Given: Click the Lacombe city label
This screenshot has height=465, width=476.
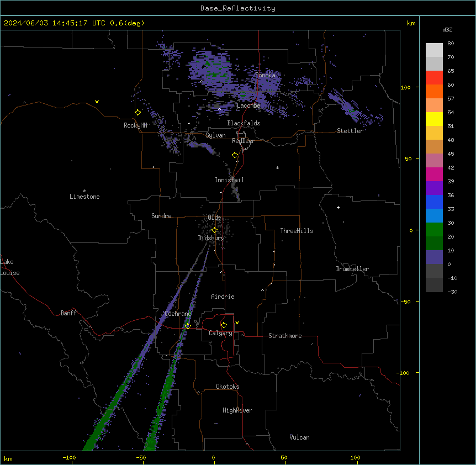Looking at the screenshot, I should (x=248, y=105).
